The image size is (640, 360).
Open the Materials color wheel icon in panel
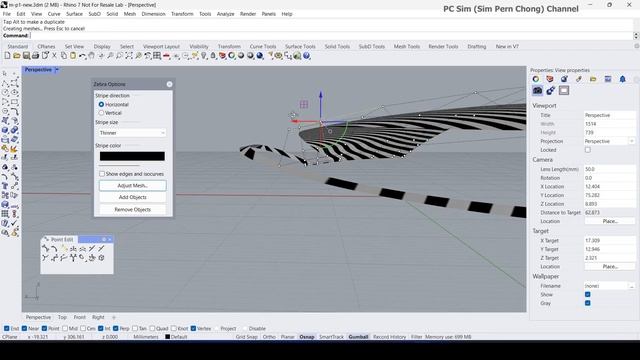tap(536, 79)
